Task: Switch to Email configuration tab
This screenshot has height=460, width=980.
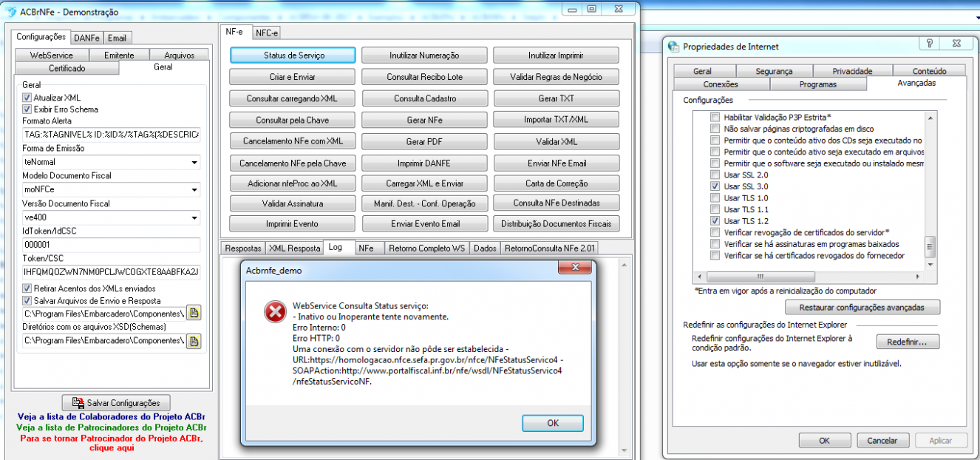Action: pos(117,38)
